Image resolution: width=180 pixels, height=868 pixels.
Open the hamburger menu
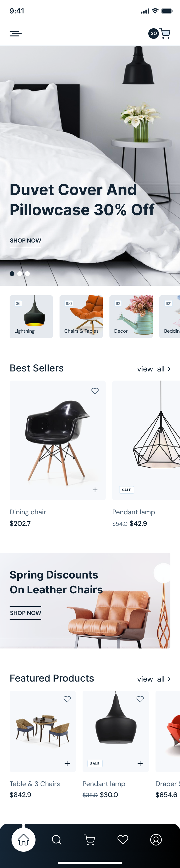point(16,33)
